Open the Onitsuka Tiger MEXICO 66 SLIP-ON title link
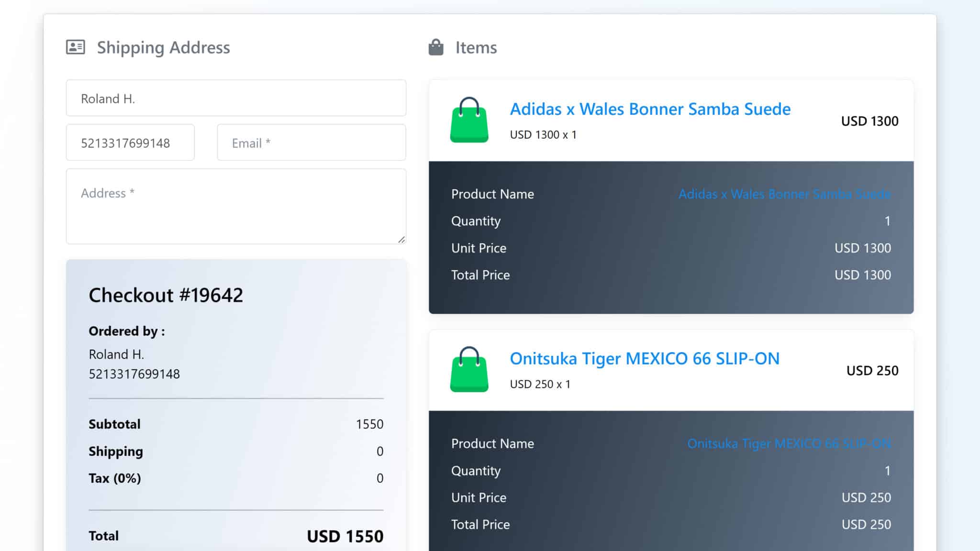 coord(644,359)
